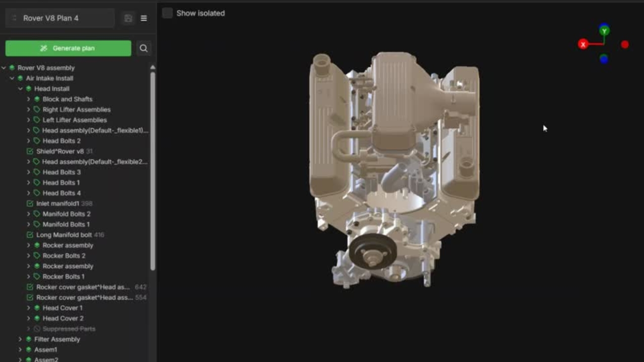The height and width of the screenshot is (362, 644).
Task: Open the hamburger menu icon
Action: 144,18
